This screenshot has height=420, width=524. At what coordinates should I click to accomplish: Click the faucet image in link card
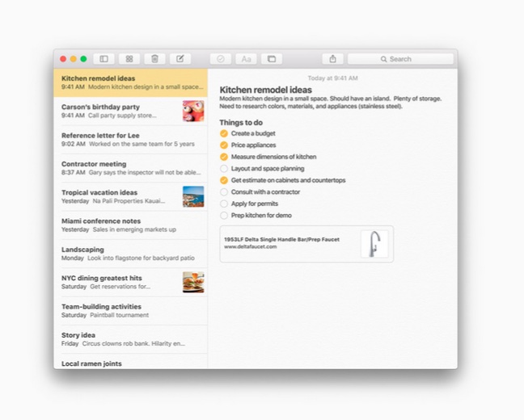[x=374, y=244]
